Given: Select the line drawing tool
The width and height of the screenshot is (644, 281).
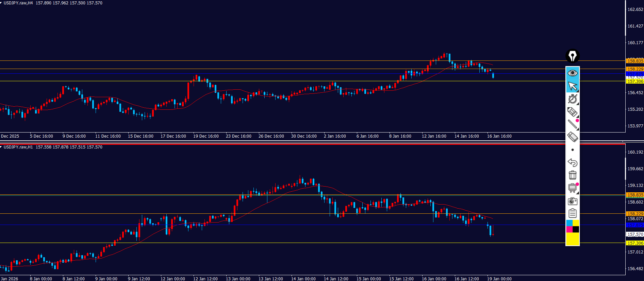Looking at the screenshot, I should pyautogui.click(x=572, y=124).
